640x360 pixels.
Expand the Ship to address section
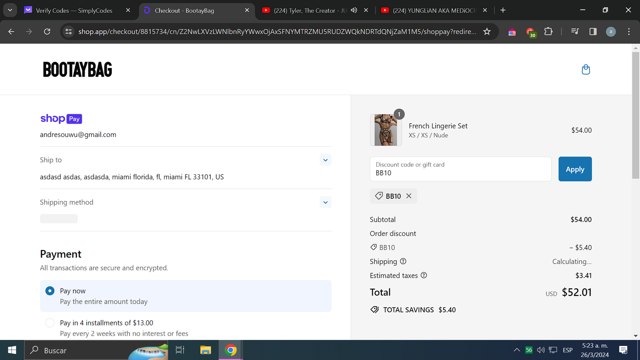(325, 160)
